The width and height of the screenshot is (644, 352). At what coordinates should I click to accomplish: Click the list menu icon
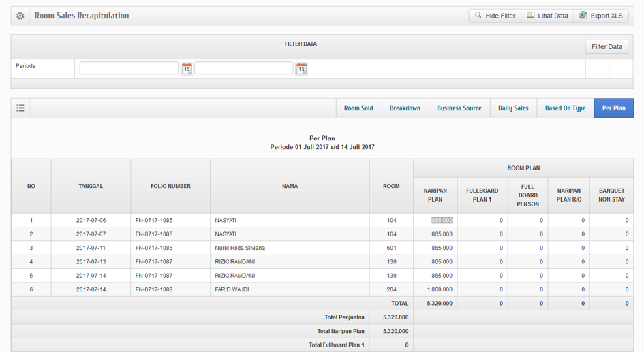(20, 108)
